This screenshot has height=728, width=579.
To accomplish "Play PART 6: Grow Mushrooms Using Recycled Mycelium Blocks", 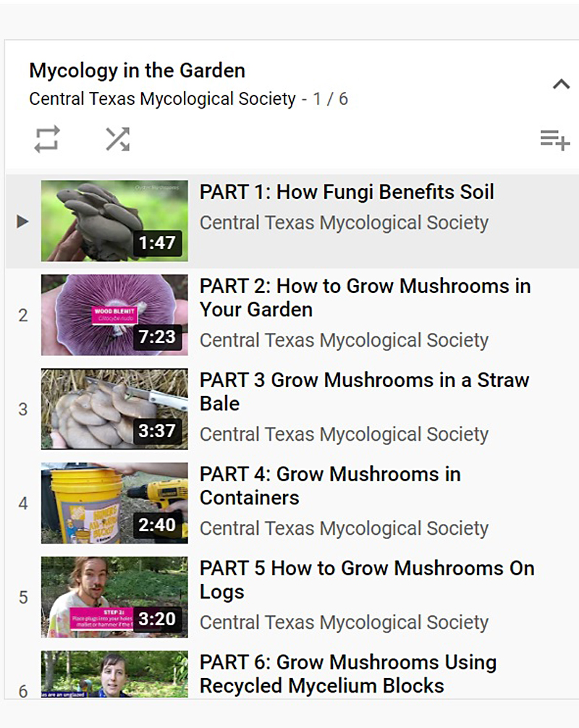I will point(348,674).
